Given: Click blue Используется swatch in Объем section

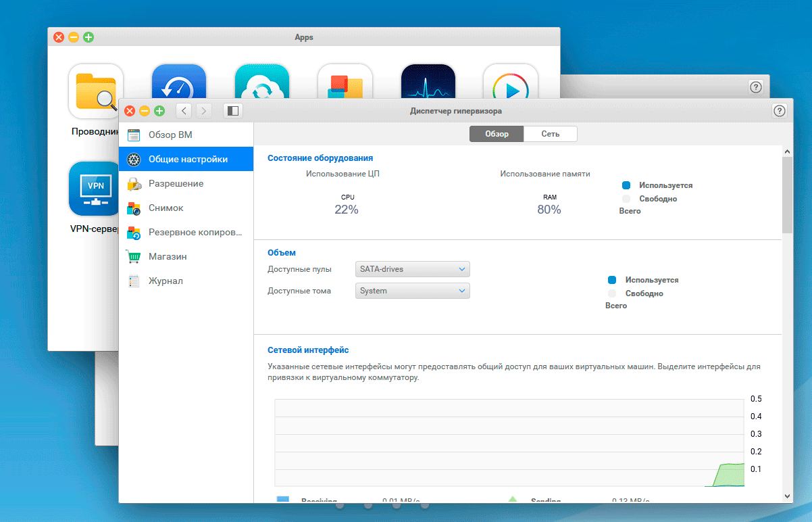Looking at the screenshot, I should [x=612, y=280].
